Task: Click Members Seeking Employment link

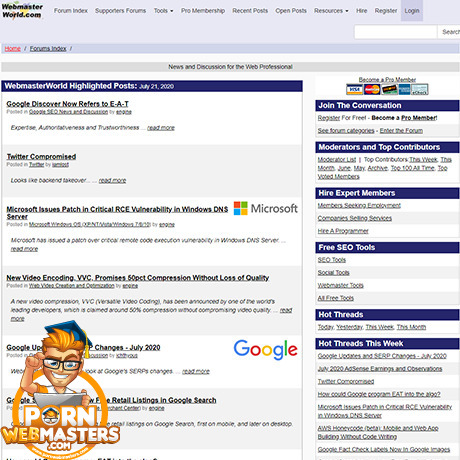Action: tap(359, 206)
